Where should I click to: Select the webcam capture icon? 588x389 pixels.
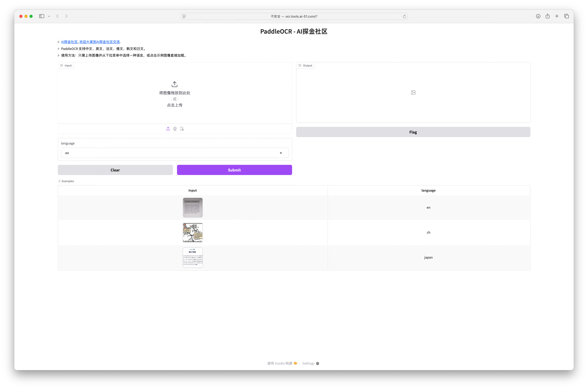pyautogui.click(x=175, y=129)
